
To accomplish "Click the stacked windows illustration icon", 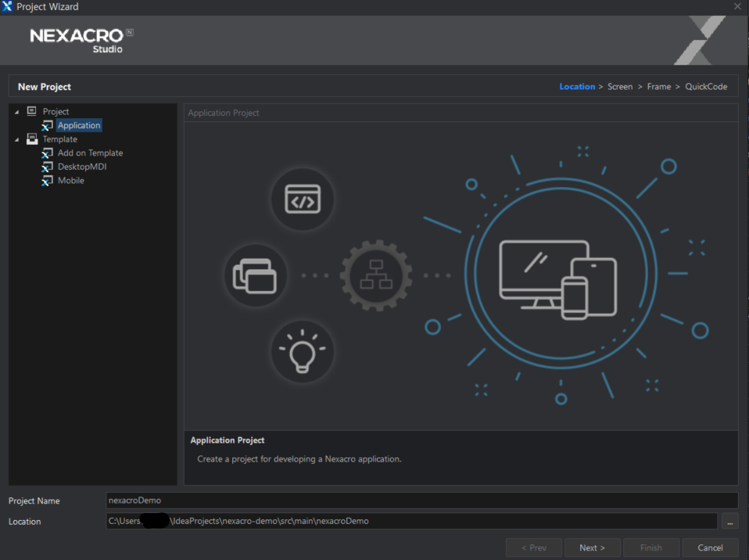I will click(255, 276).
